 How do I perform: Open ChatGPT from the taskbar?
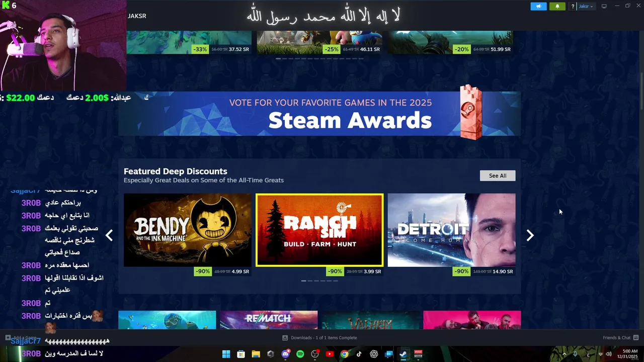coord(374,354)
